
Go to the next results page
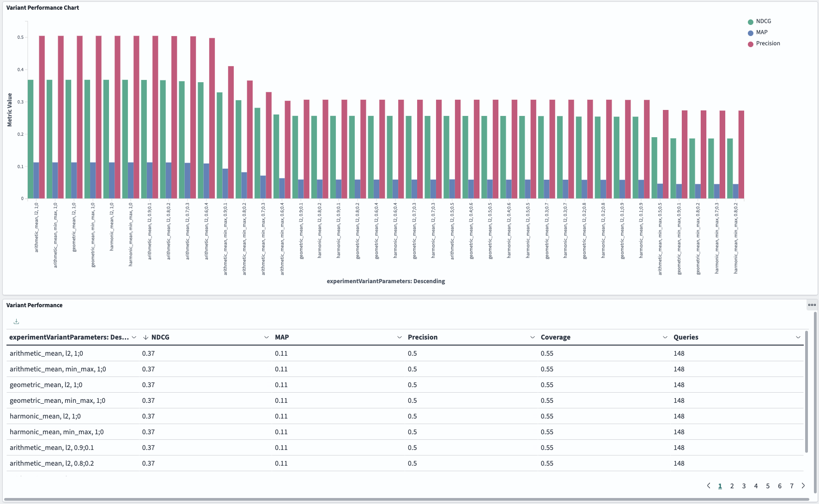(804, 486)
